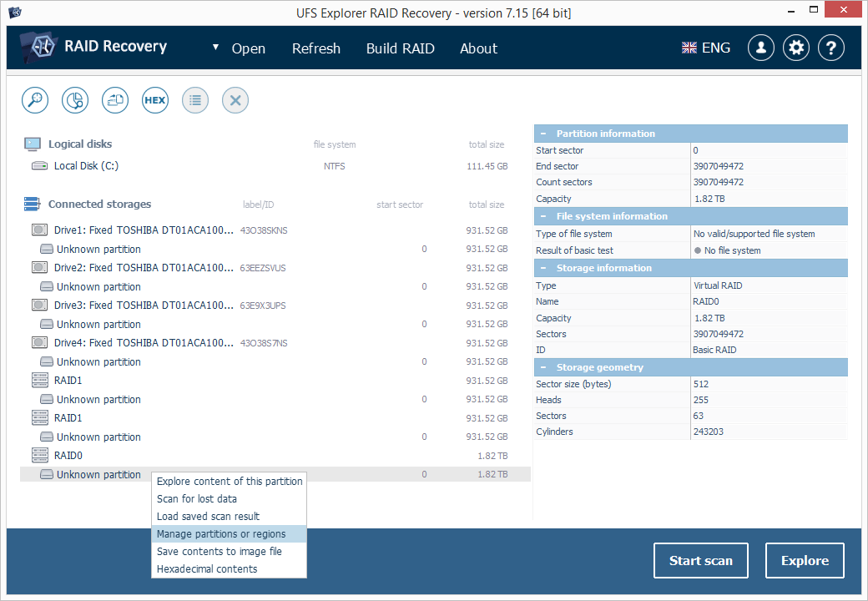The width and height of the screenshot is (868, 601).
Task: Click the Start scan button
Action: [701, 561]
